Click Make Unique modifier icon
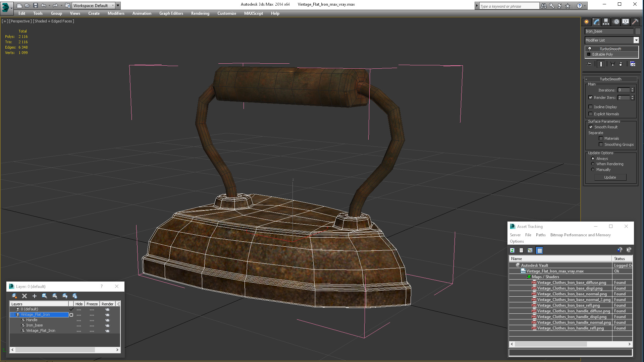This screenshot has height=362, width=644. coord(612,64)
